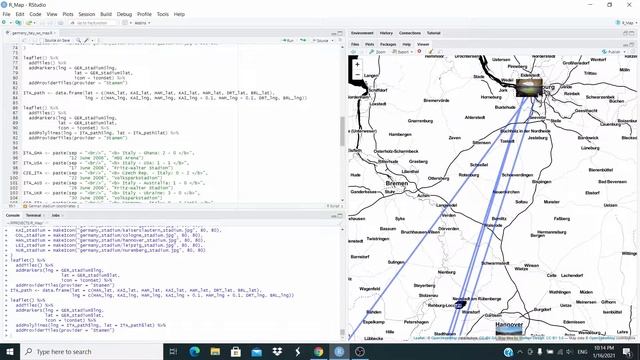Open the Addins dropdown
Screen dimensions: 640x360
point(142,23)
